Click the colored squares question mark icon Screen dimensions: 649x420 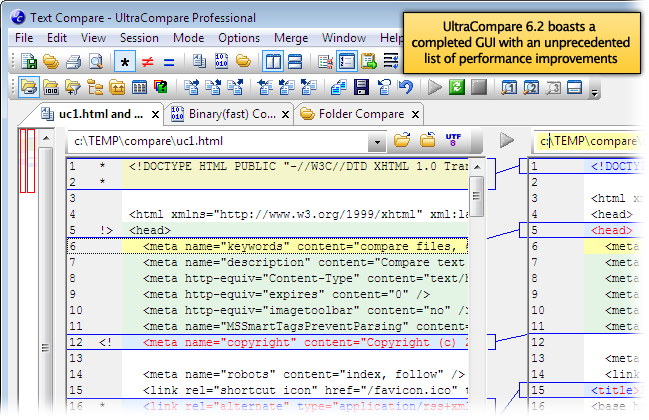click(x=161, y=87)
